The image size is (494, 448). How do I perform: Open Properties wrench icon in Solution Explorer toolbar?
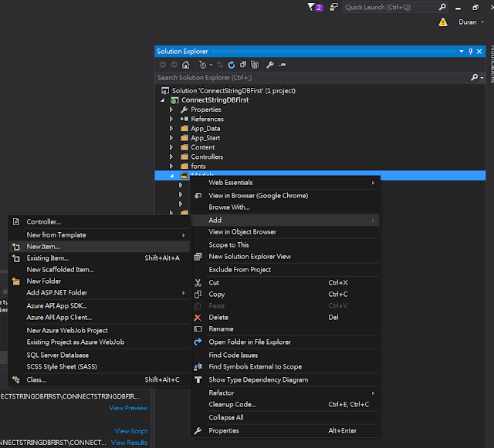270,65
